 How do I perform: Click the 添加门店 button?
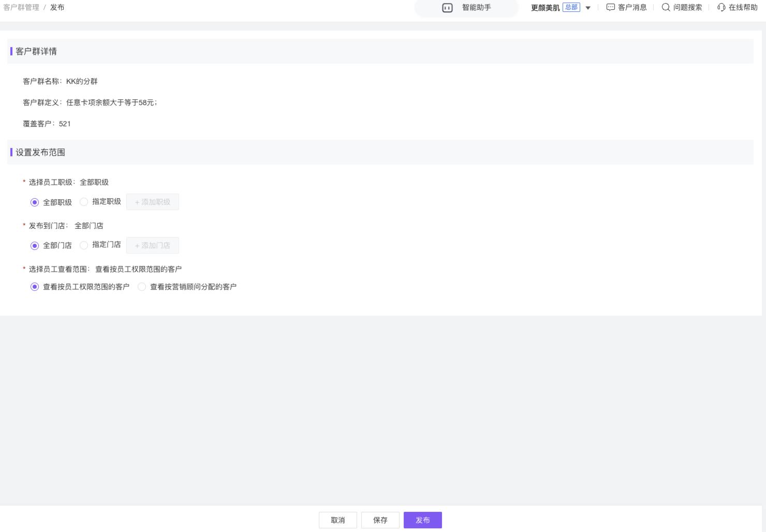coord(153,245)
